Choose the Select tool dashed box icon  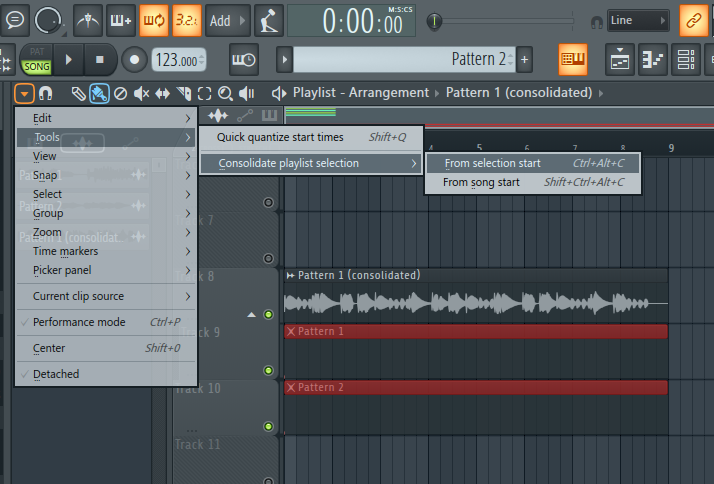(x=204, y=94)
